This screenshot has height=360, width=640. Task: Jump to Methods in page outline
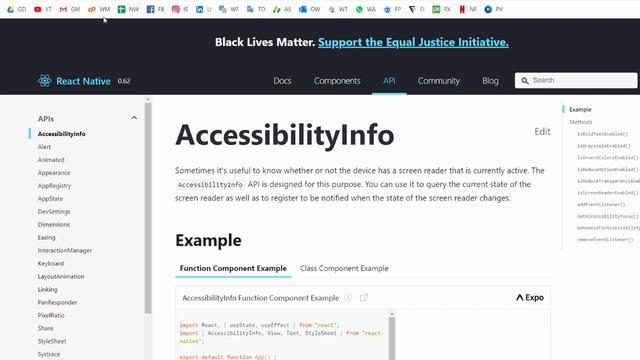[x=580, y=122]
